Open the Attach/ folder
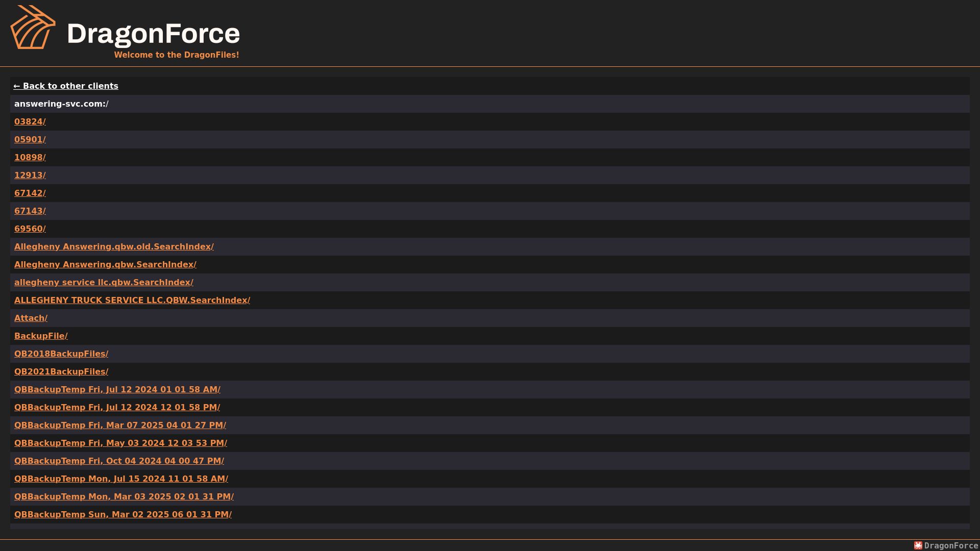This screenshot has height=551, width=980. 31,318
